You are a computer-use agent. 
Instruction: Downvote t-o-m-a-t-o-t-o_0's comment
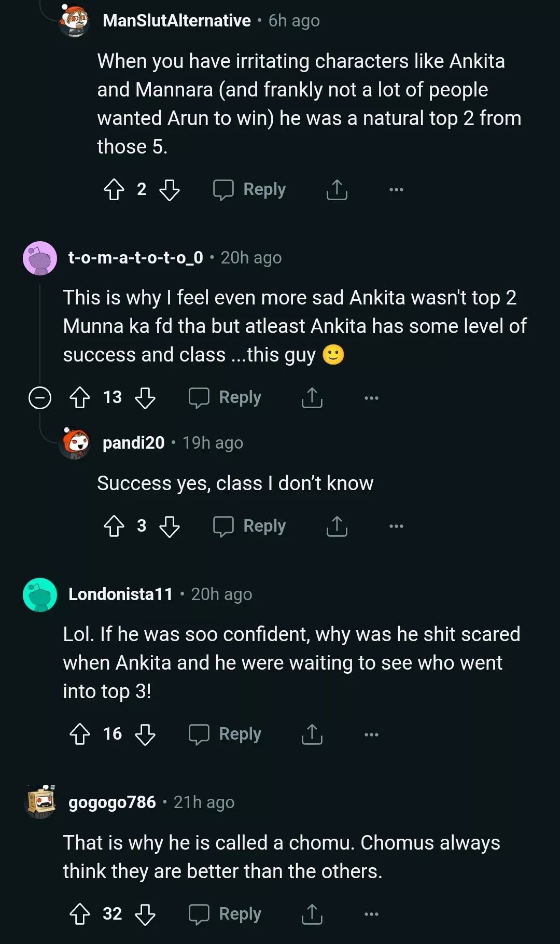coord(145,398)
